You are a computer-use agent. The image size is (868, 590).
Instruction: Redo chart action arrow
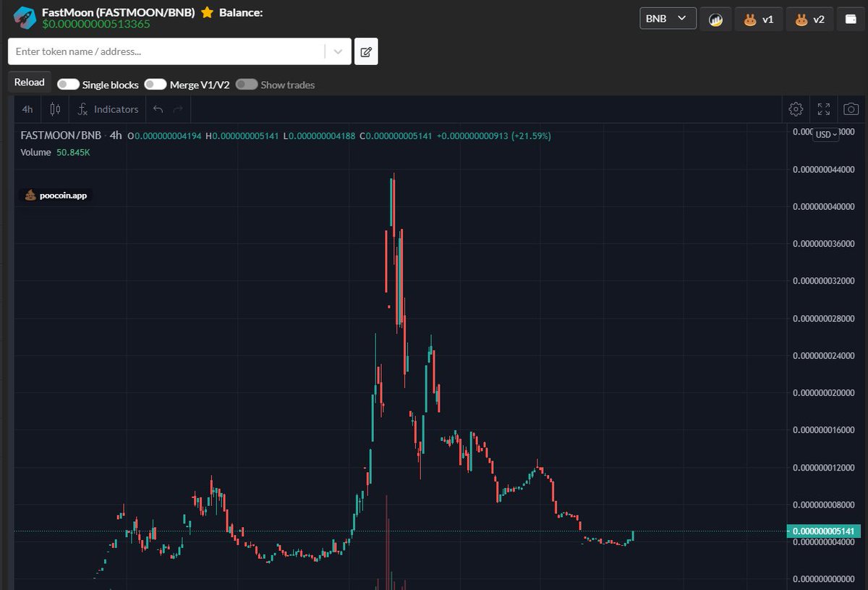[178, 109]
